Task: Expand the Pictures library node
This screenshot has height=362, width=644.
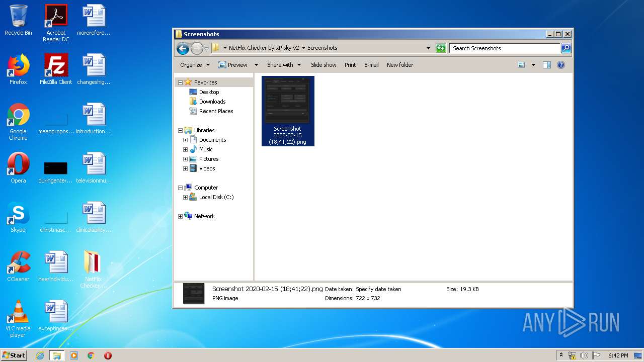Action: tap(185, 159)
